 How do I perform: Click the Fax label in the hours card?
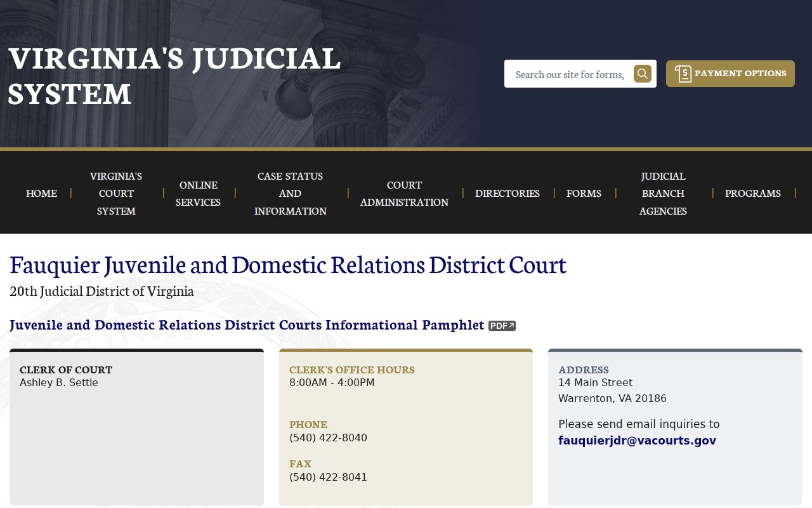[300, 464]
